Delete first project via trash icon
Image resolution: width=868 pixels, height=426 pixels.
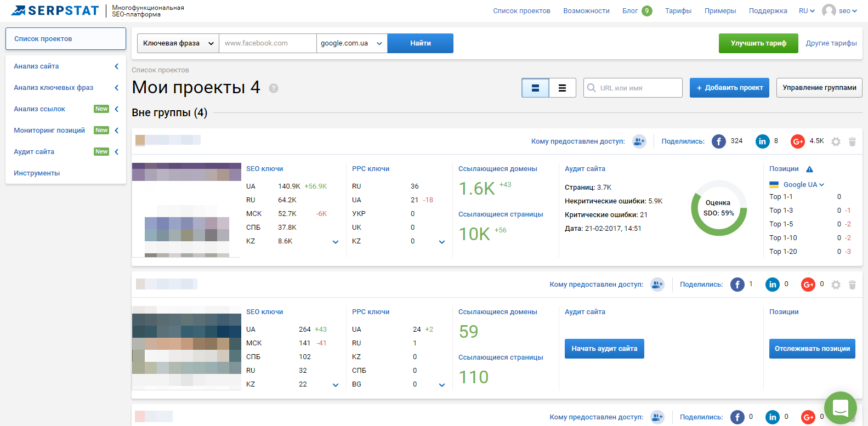pos(852,142)
